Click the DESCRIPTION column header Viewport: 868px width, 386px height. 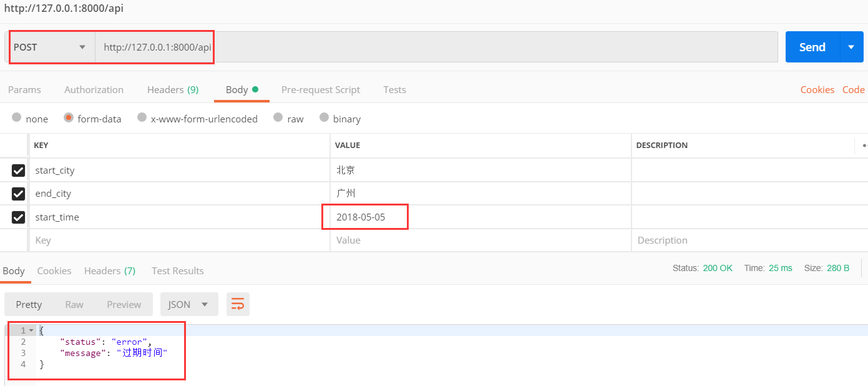[661, 145]
